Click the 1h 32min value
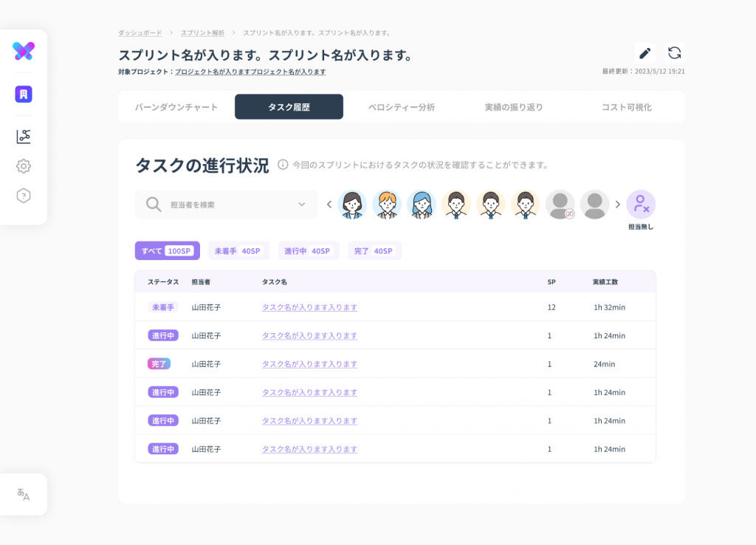This screenshot has height=545, width=756. 609,307
